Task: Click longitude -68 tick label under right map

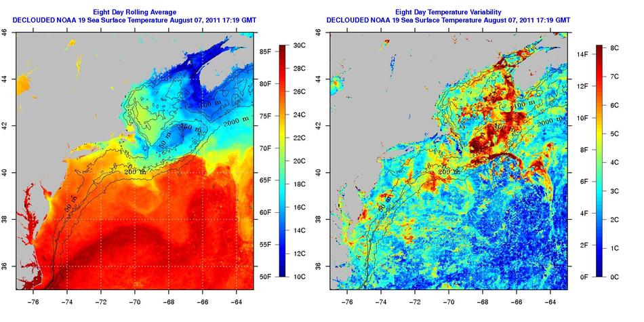Action: tap(482, 303)
